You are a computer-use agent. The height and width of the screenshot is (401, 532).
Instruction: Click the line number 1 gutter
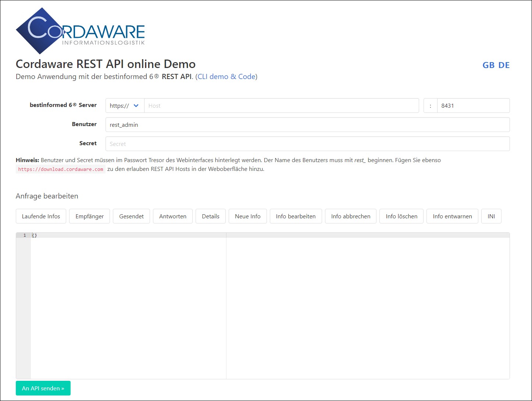(24, 235)
